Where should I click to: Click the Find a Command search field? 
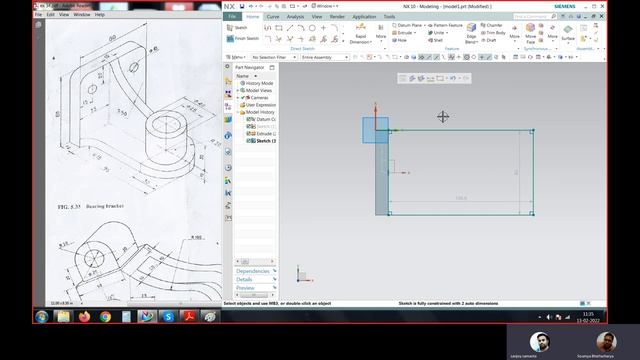pyautogui.click(x=535, y=16)
